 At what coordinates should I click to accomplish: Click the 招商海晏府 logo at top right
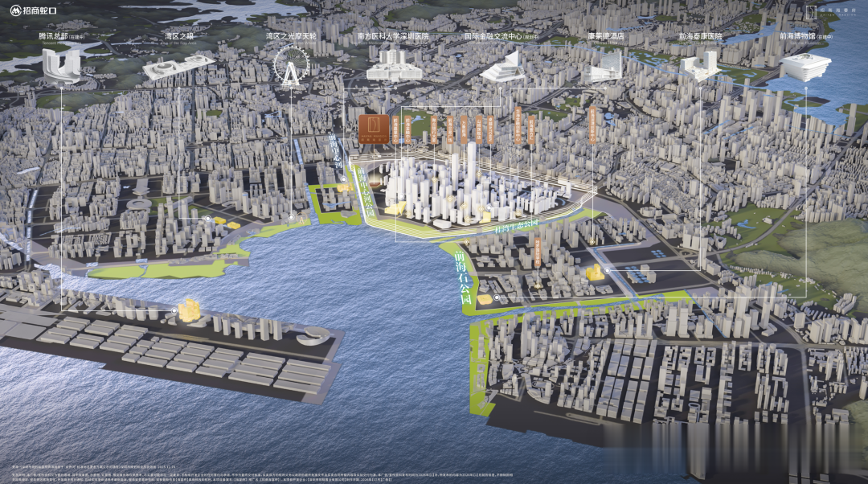tap(830, 11)
